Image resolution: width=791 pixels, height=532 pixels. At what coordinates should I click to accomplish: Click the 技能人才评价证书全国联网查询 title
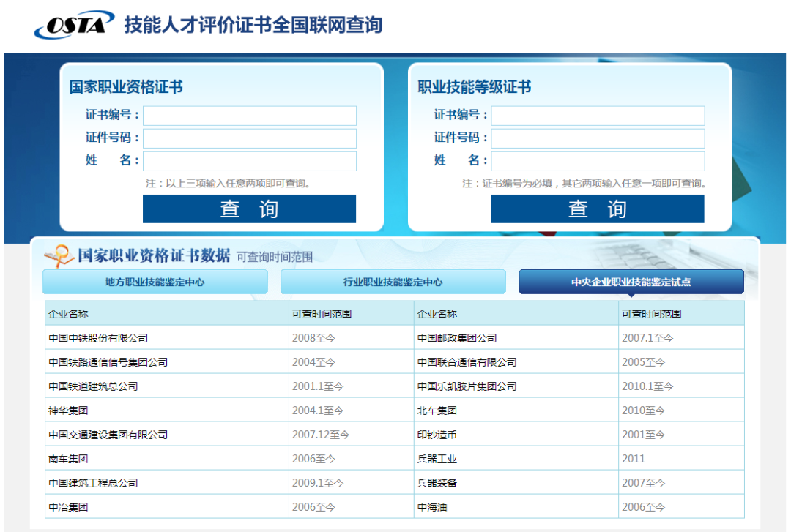coord(253,25)
